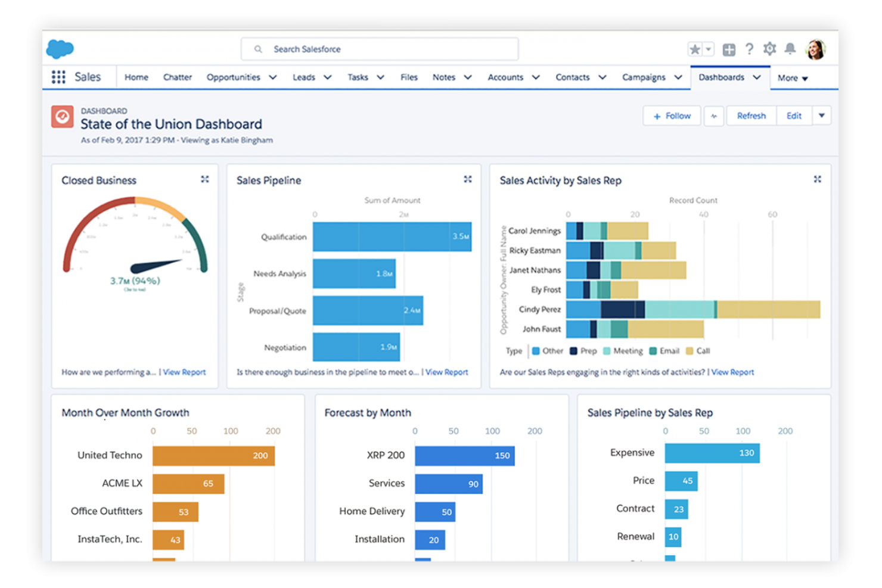Screen dimensions: 882x588
Task: Click the XRP 200 forecast bar
Action: click(465, 456)
